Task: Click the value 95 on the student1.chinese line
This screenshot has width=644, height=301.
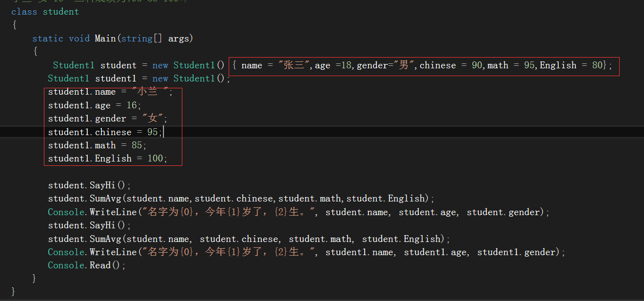Action: pyautogui.click(x=153, y=132)
